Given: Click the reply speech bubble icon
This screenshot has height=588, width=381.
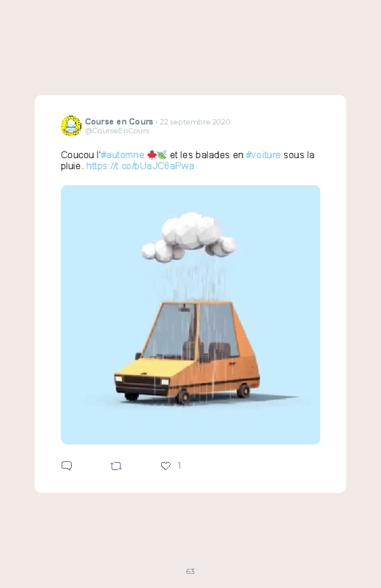Looking at the screenshot, I should click(x=67, y=466).
